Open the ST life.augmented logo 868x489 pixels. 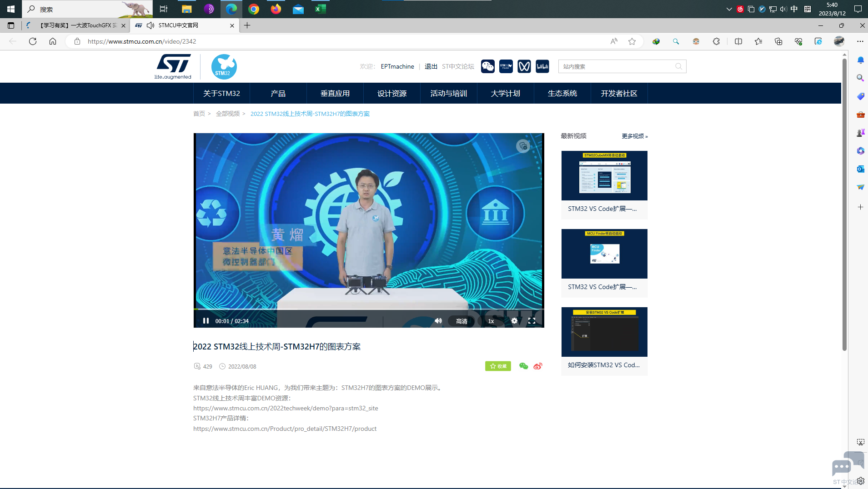click(x=173, y=67)
